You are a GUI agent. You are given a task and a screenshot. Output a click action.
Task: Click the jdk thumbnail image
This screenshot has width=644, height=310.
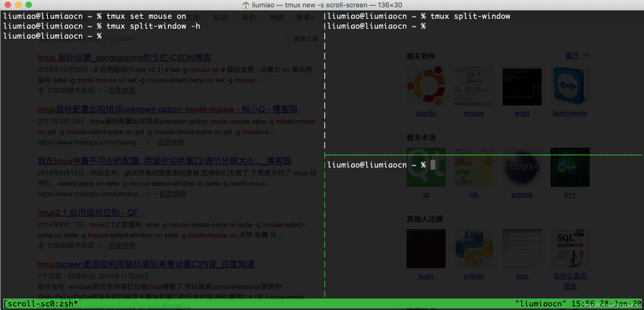[x=474, y=167]
